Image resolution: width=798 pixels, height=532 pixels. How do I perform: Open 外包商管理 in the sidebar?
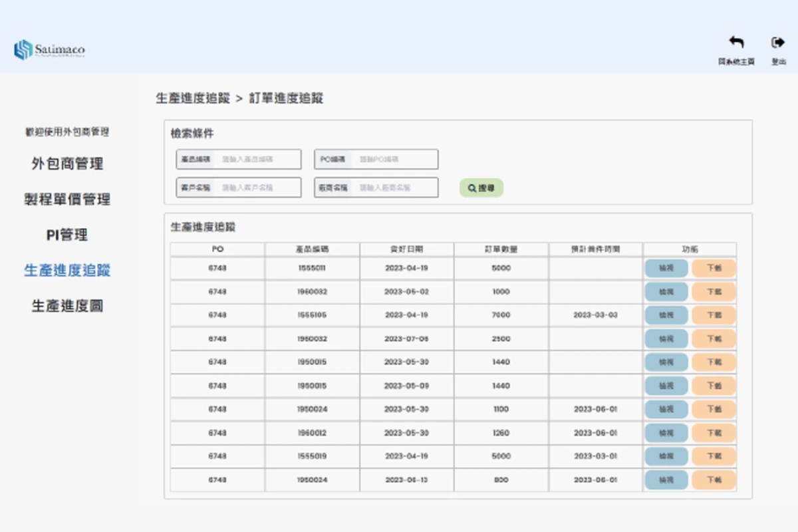point(67,164)
